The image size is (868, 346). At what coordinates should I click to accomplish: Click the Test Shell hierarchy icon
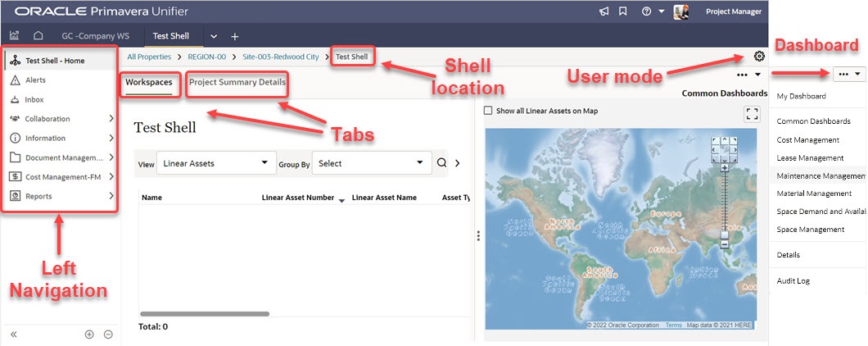pos(15,61)
